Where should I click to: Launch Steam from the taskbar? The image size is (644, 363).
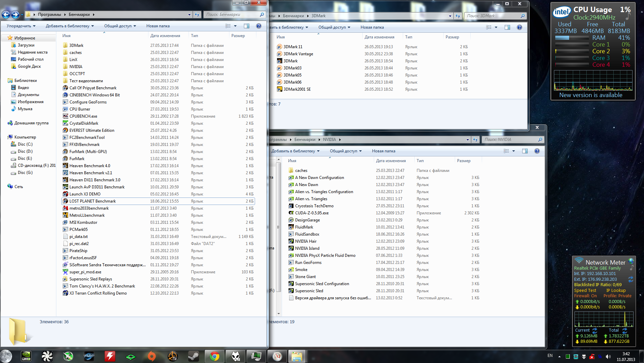pyautogui.click(x=194, y=356)
